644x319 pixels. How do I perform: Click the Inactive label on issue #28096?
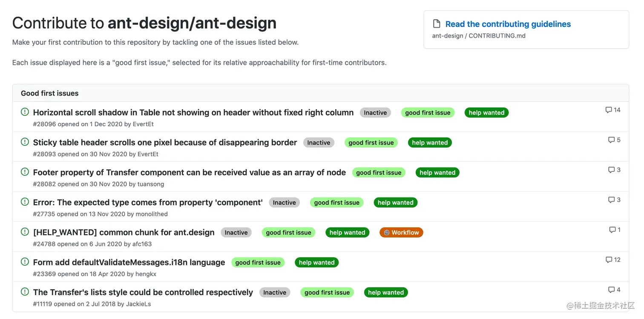(x=375, y=113)
